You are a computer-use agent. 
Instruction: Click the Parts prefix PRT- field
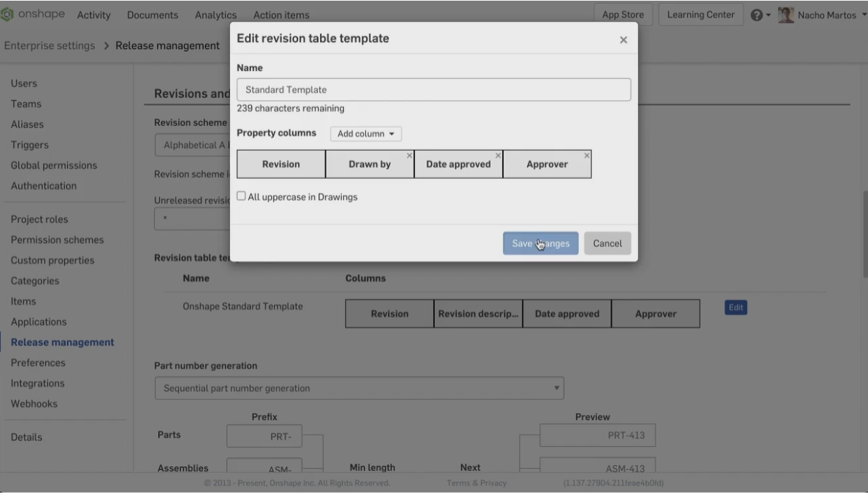pyautogui.click(x=264, y=437)
